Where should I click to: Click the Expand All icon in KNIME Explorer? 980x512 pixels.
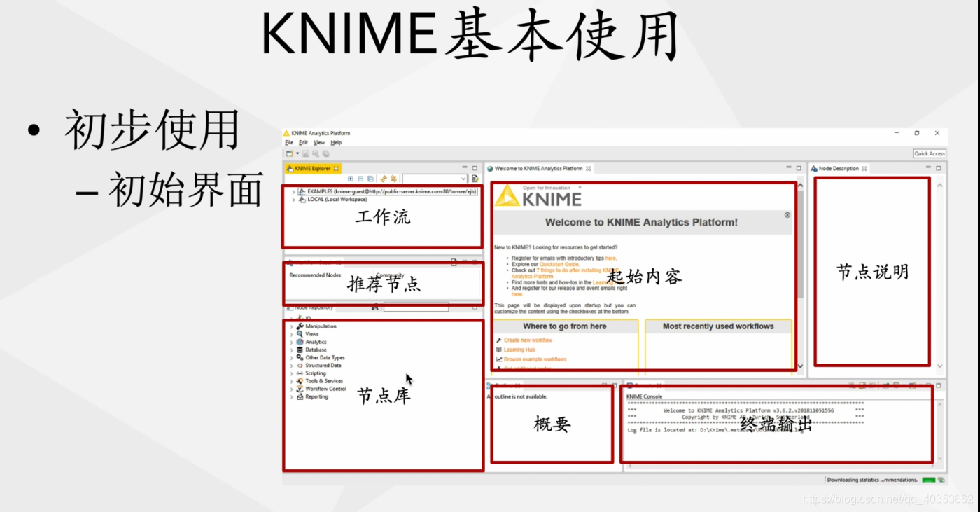351,179
